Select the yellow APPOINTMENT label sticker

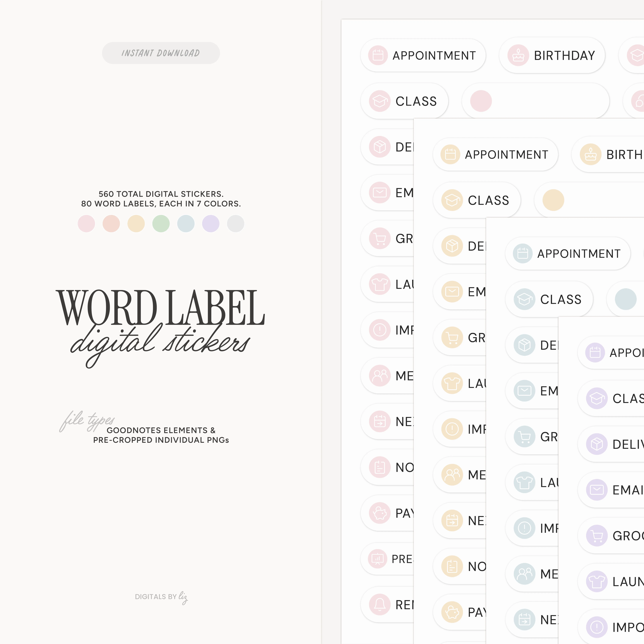(x=495, y=154)
